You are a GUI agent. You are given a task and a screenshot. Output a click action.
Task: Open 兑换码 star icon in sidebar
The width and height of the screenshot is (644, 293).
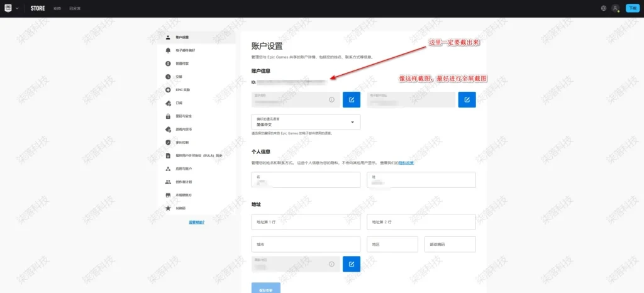(x=168, y=208)
